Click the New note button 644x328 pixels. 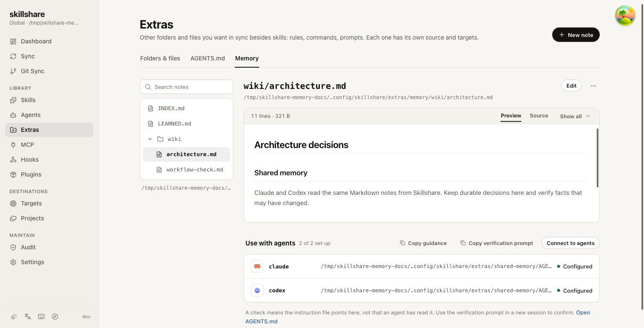coord(576,35)
